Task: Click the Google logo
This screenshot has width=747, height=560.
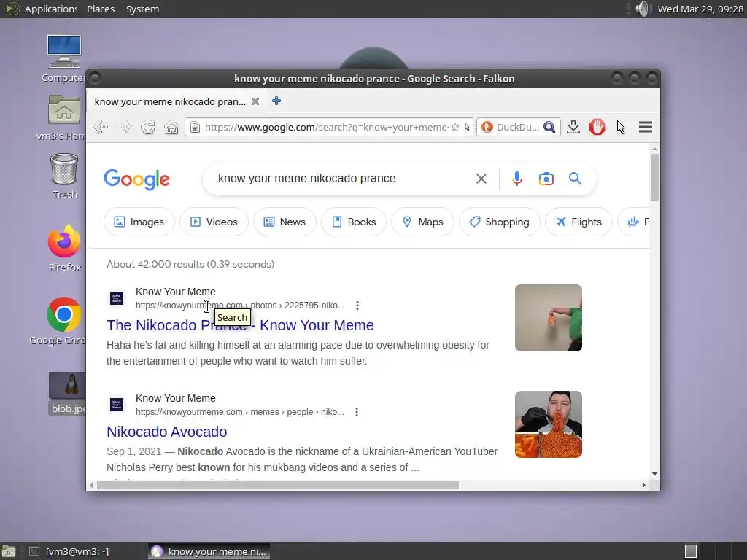Action: coord(136,179)
